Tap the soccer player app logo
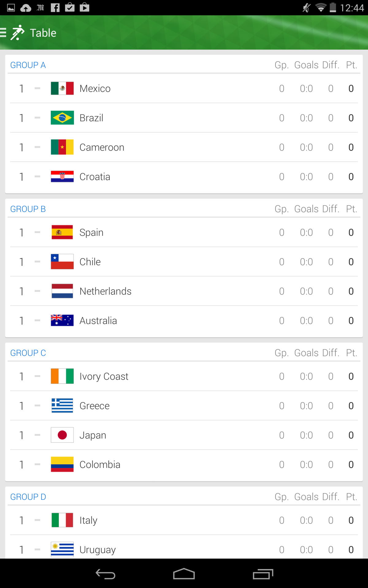The image size is (368, 588). point(17,32)
